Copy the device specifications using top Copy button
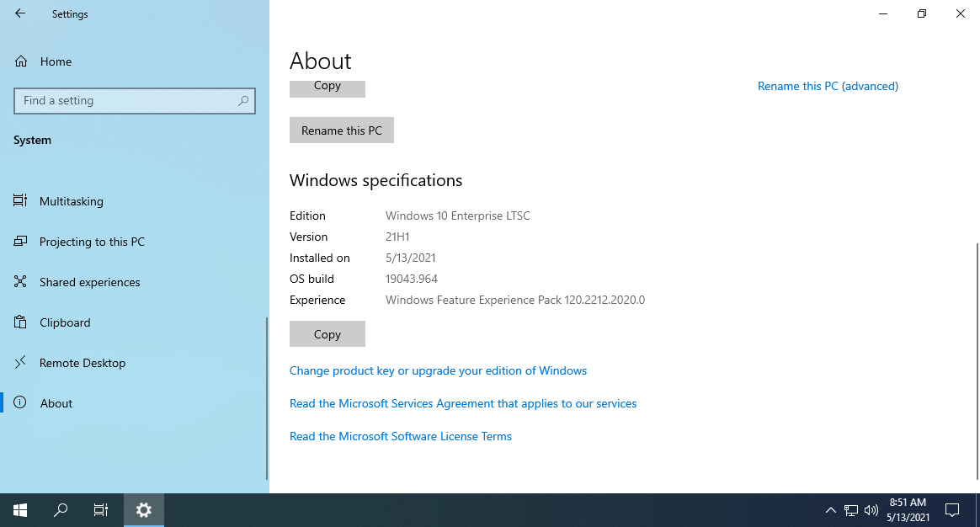Image resolution: width=980 pixels, height=527 pixels. coord(327,88)
